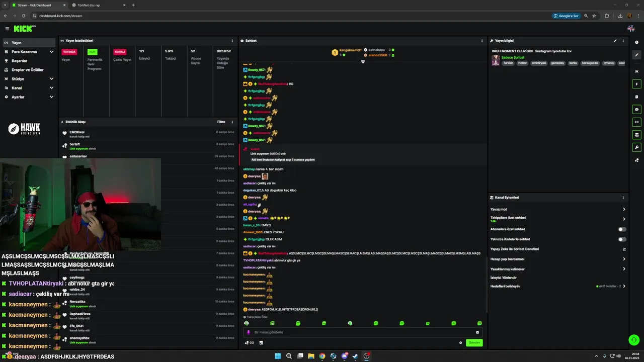Open Steam from the taskbar
The image size is (644, 362).
coord(355,356)
